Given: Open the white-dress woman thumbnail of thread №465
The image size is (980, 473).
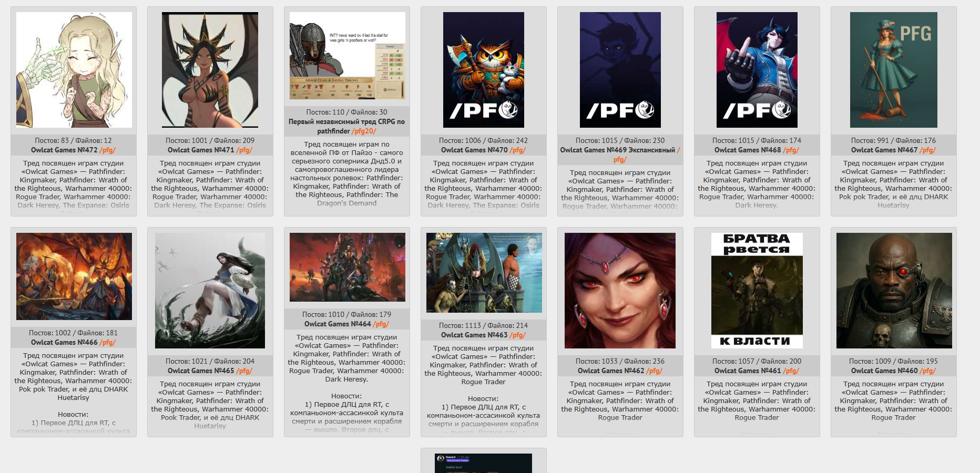Looking at the screenshot, I should tap(210, 291).
